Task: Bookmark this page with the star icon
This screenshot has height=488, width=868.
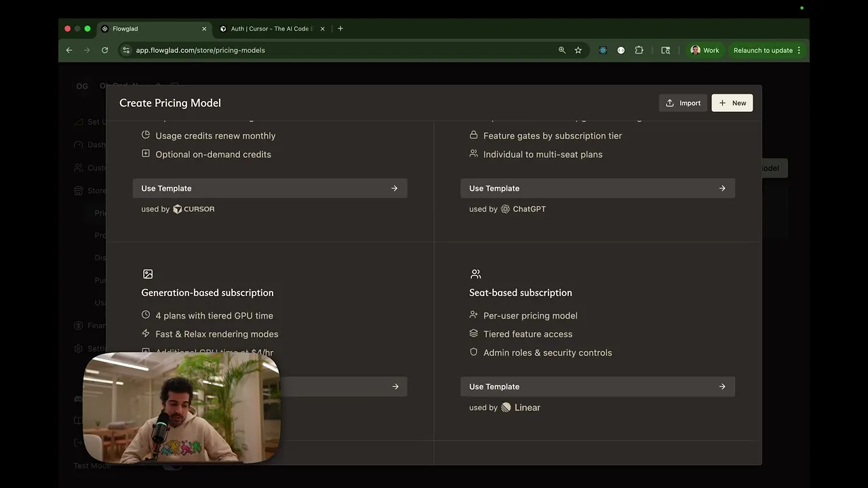Action: pyautogui.click(x=578, y=50)
